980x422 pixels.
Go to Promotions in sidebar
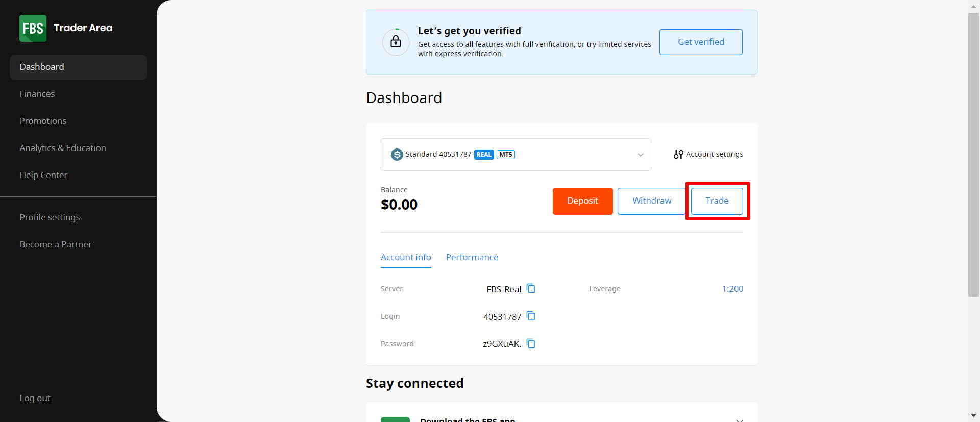43,121
